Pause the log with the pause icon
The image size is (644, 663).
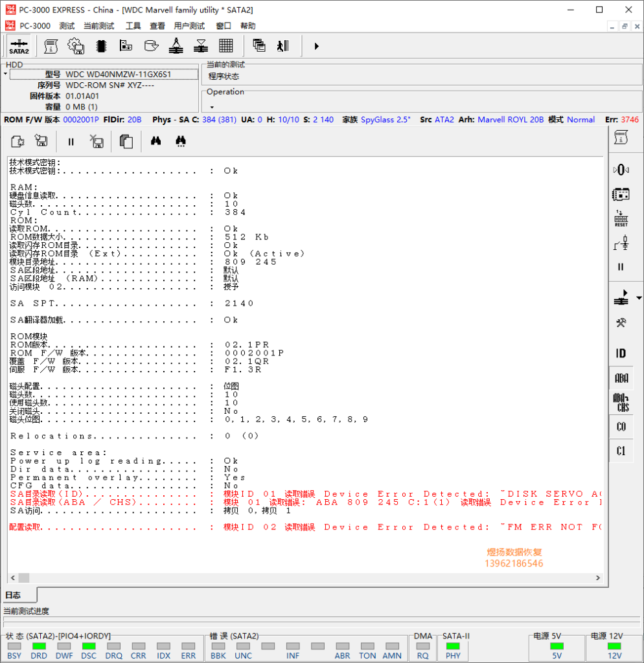[71, 142]
